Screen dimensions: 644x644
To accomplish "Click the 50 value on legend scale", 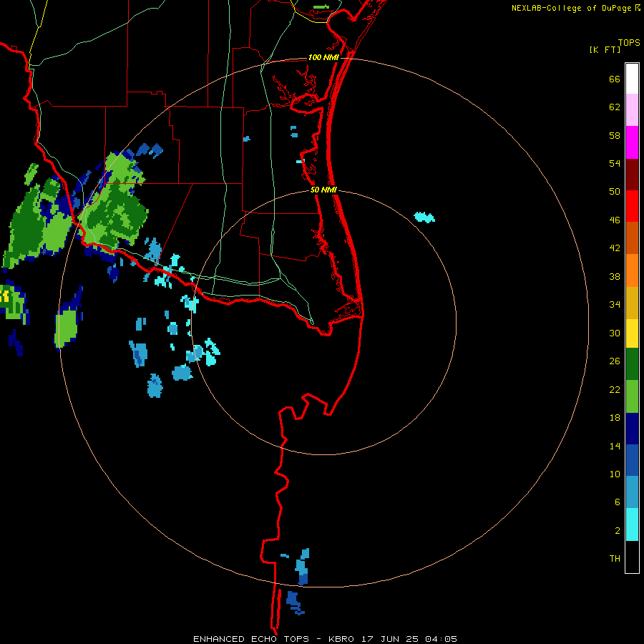I will (615, 192).
